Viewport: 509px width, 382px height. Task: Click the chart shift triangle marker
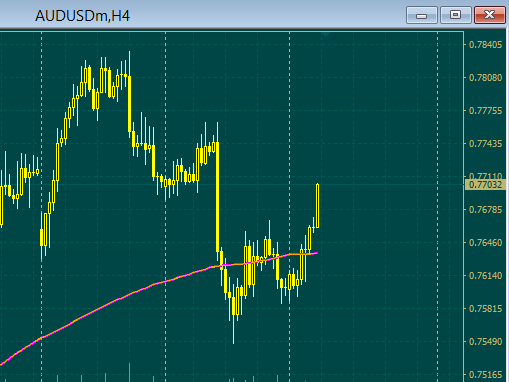pos(326,34)
